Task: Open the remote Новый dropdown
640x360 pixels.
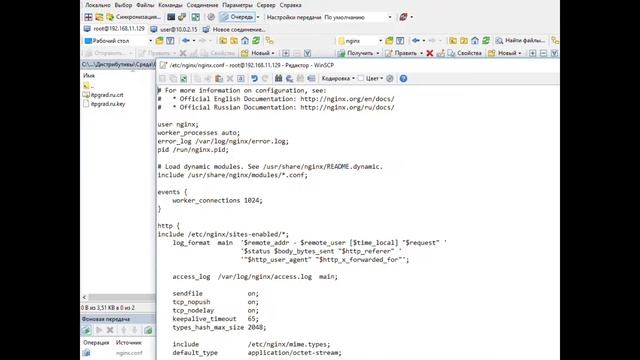Action: point(505,53)
